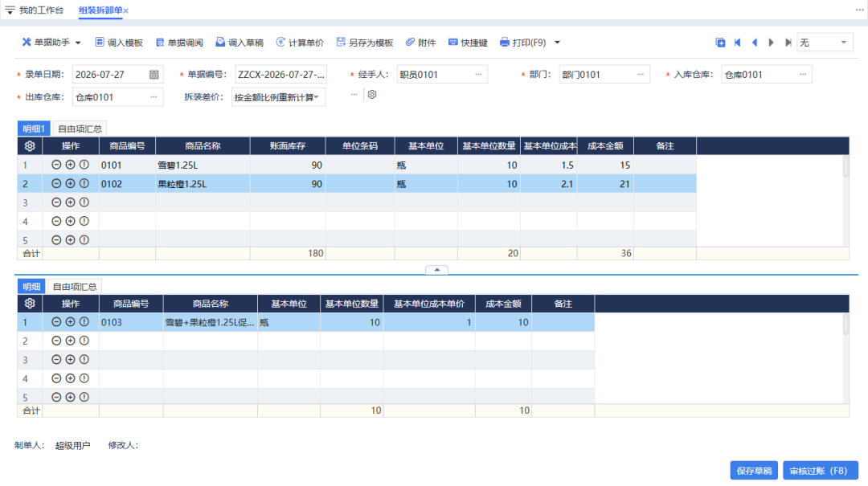Viewport: 868px width, 486px height.
Task: Switch to 我的工作台 tab
Action: (x=42, y=10)
